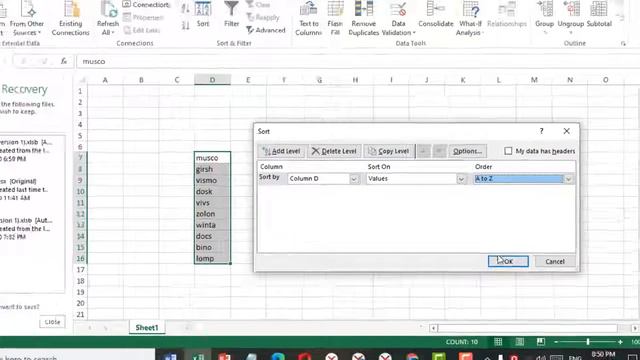Click Remove Duplicates
Screen dimensions: 640x360
click(363, 18)
